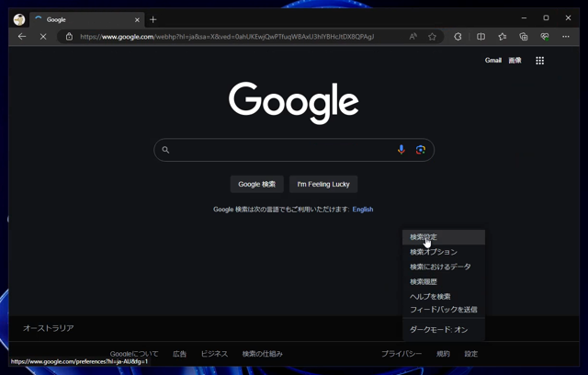Open the Favorites list icon

tap(503, 37)
